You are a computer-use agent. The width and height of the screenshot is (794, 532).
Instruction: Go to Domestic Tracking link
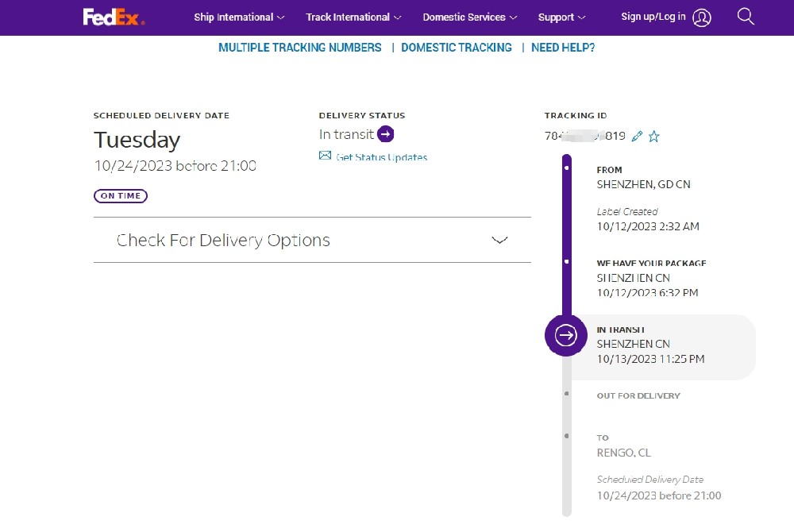click(x=457, y=48)
